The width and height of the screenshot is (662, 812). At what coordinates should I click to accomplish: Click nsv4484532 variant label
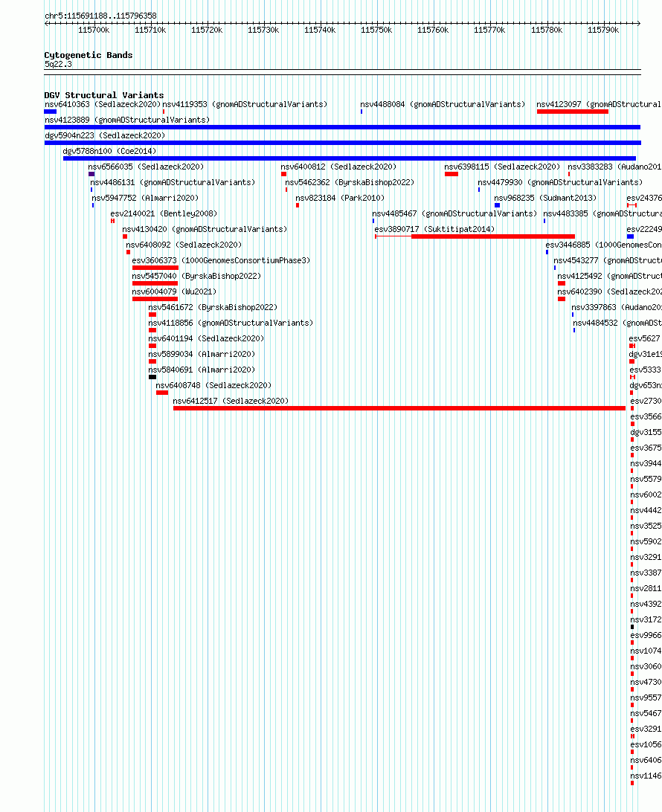617,323
